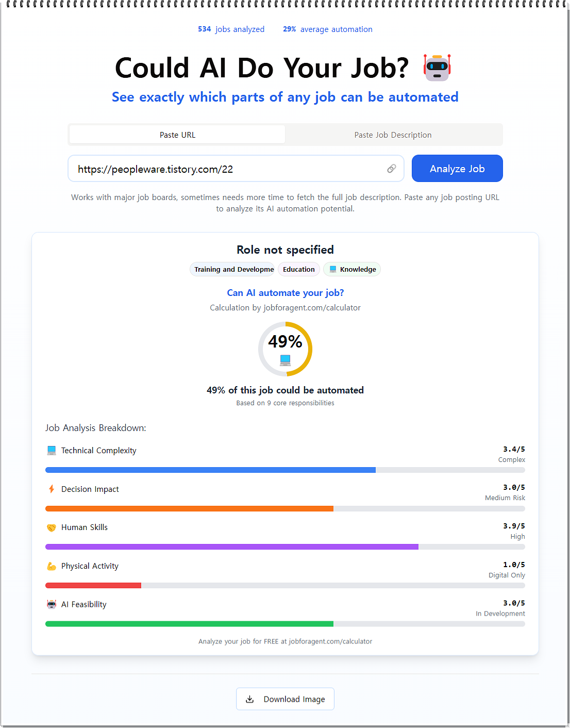
Task: Click the laptop icon next to Technical Complexity
Action: click(52, 451)
